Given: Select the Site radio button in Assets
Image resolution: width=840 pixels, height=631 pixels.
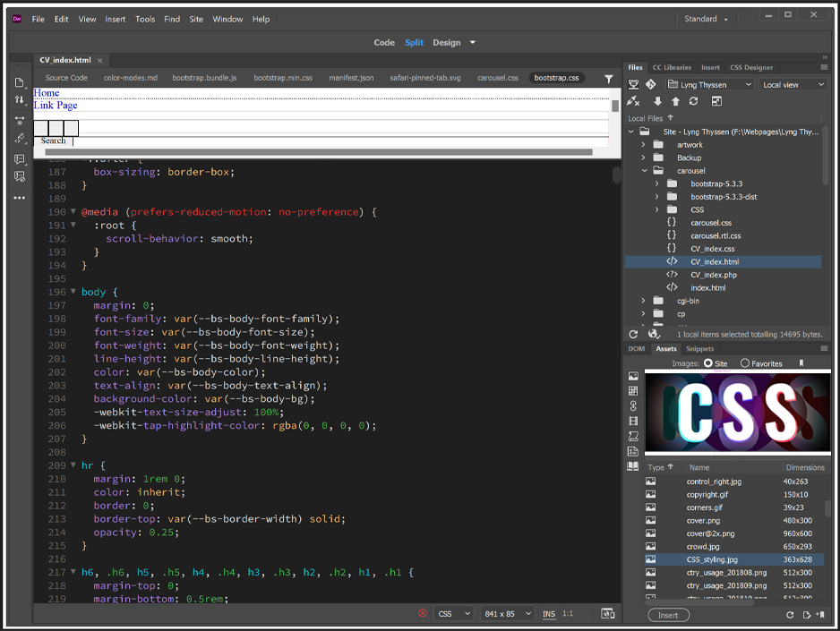Looking at the screenshot, I should (708, 363).
